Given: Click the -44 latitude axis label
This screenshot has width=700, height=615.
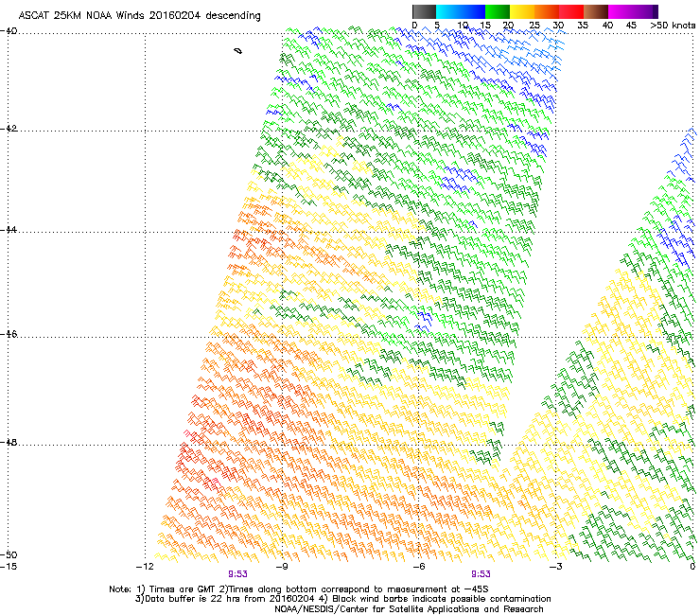Looking at the screenshot, I should tap(9, 230).
